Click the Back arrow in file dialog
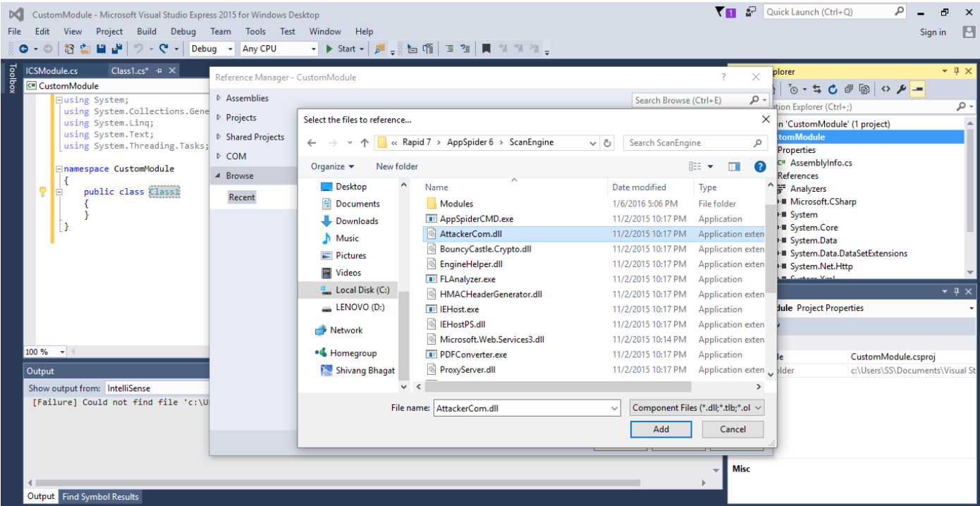Image resolution: width=980 pixels, height=506 pixels. click(312, 142)
